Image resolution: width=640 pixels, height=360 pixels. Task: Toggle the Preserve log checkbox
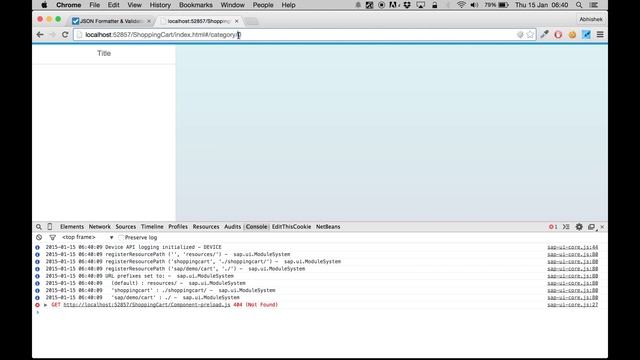coord(121,237)
